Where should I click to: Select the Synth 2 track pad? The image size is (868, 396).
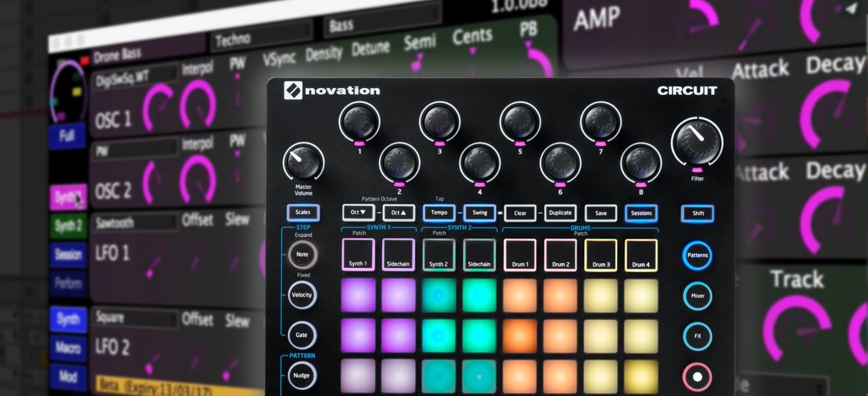(439, 255)
